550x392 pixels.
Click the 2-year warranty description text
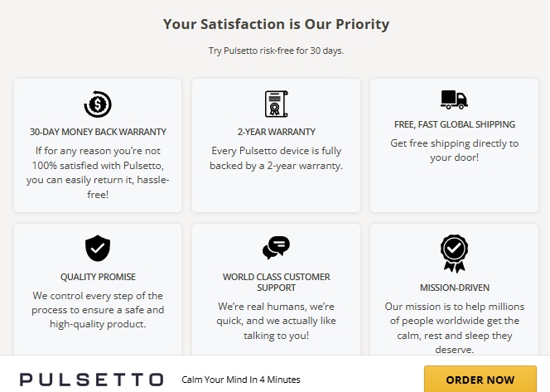point(276,158)
